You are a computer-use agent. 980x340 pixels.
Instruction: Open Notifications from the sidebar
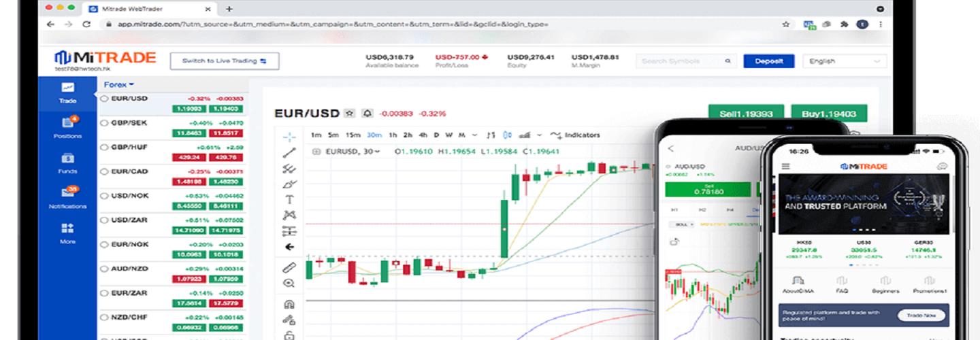(x=67, y=197)
